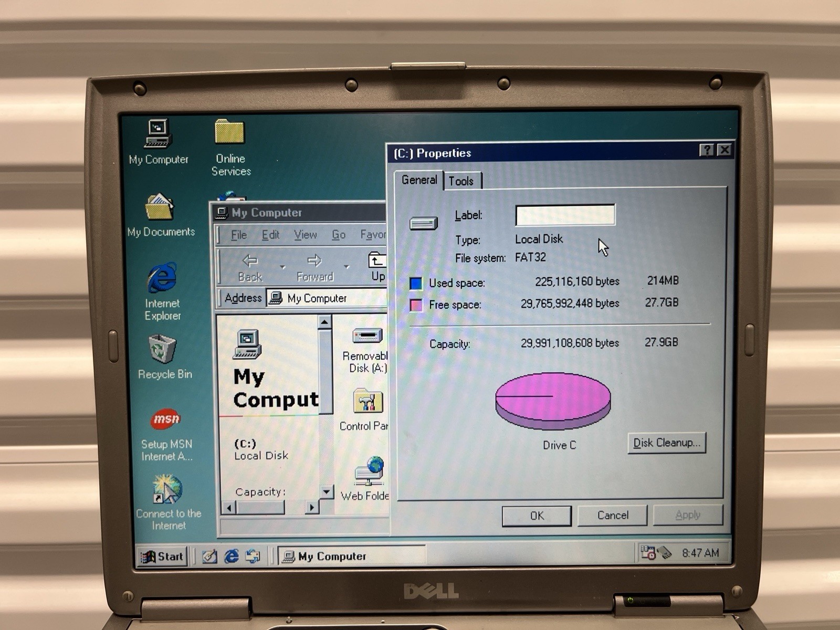Click the 29,991,108,608 bytes capacity value

pos(570,343)
